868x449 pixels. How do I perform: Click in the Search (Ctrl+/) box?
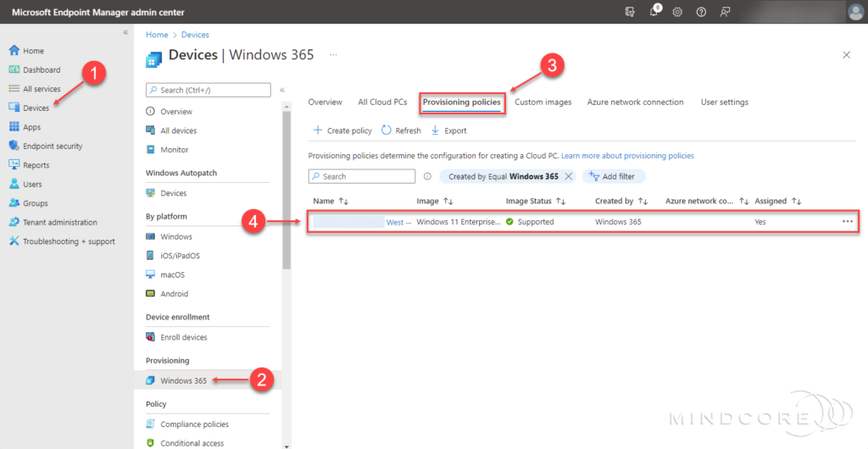(209, 90)
